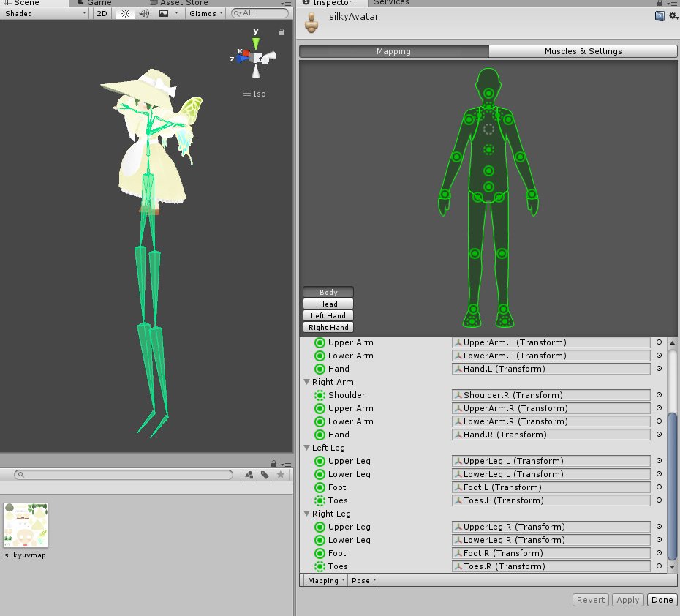
Task: Open the Services tab
Action: [x=391, y=3]
